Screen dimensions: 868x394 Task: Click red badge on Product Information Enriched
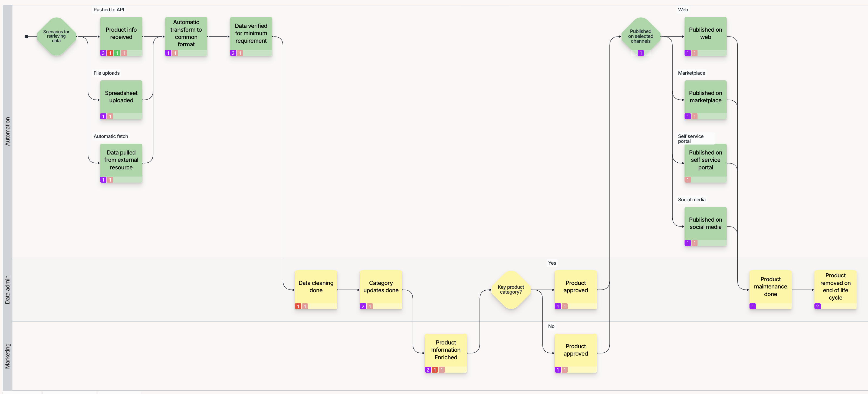pyautogui.click(x=435, y=370)
